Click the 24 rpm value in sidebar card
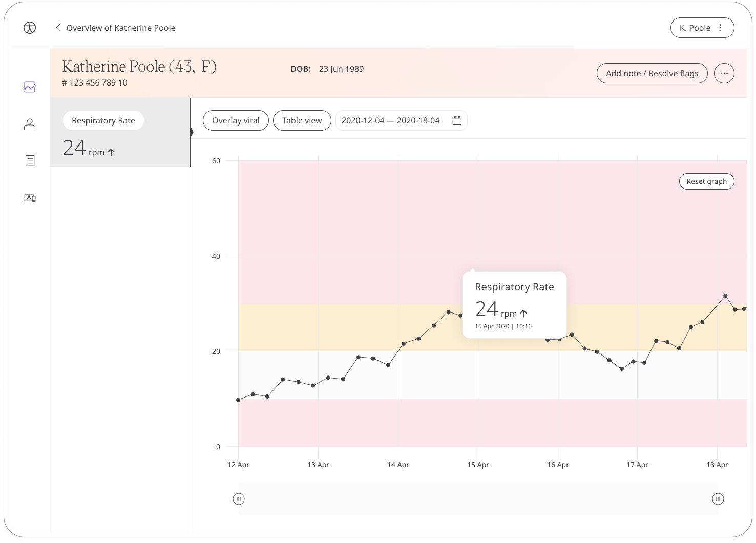The width and height of the screenshot is (756, 543). [x=89, y=148]
